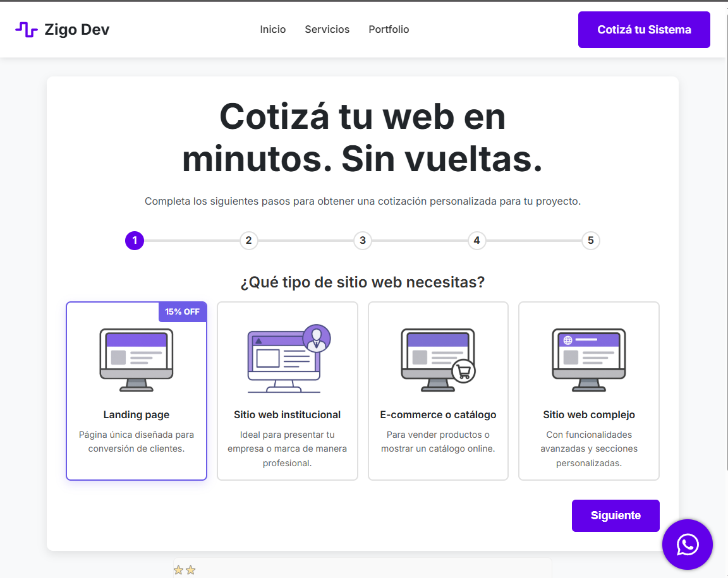Select the E-commerce o catálogo option
This screenshot has height=578, width=728.
(438, 441)
